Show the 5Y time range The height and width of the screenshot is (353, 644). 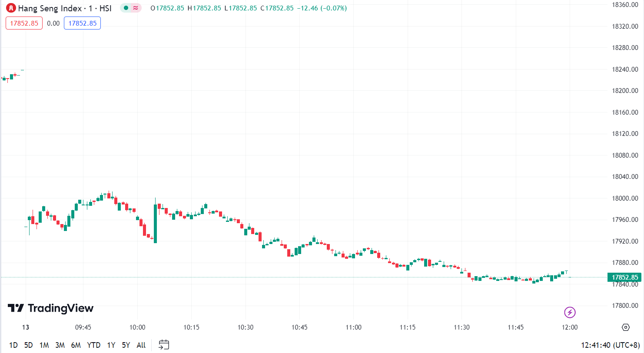click(126, 345)
